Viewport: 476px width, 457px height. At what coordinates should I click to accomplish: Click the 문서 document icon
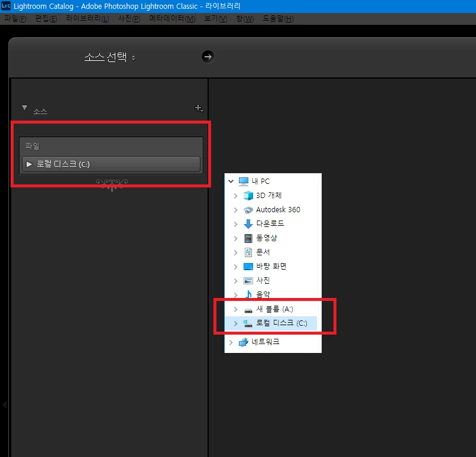pyautogui.click(x=248, y=252)
